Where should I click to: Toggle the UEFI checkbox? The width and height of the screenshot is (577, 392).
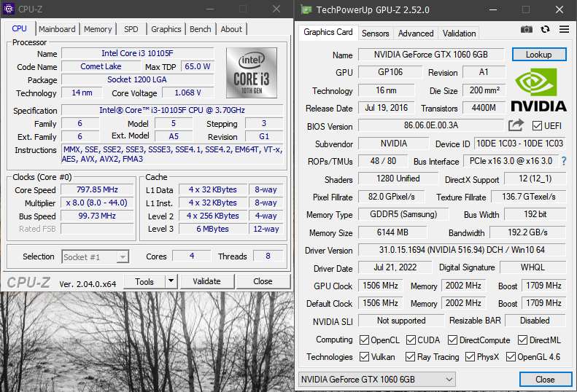point(537,126)
